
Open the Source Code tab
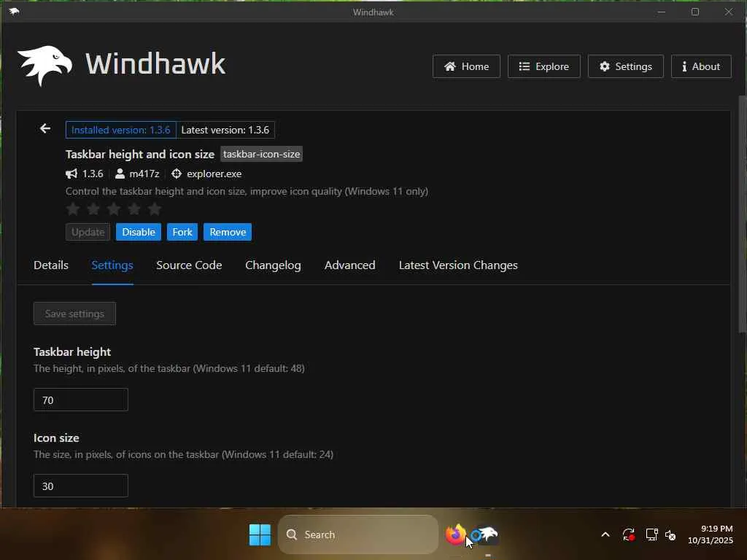point(189,265)
